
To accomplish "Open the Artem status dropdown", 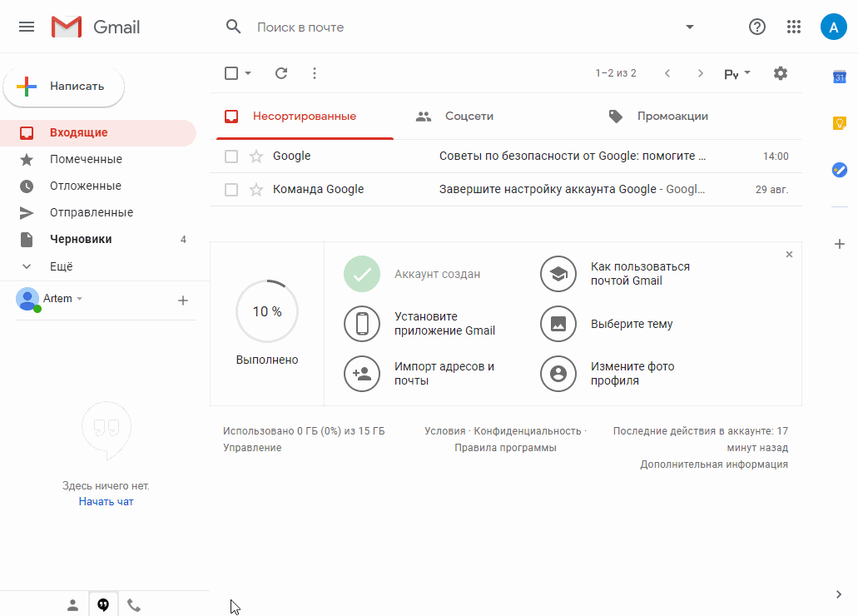I will 79,298.
